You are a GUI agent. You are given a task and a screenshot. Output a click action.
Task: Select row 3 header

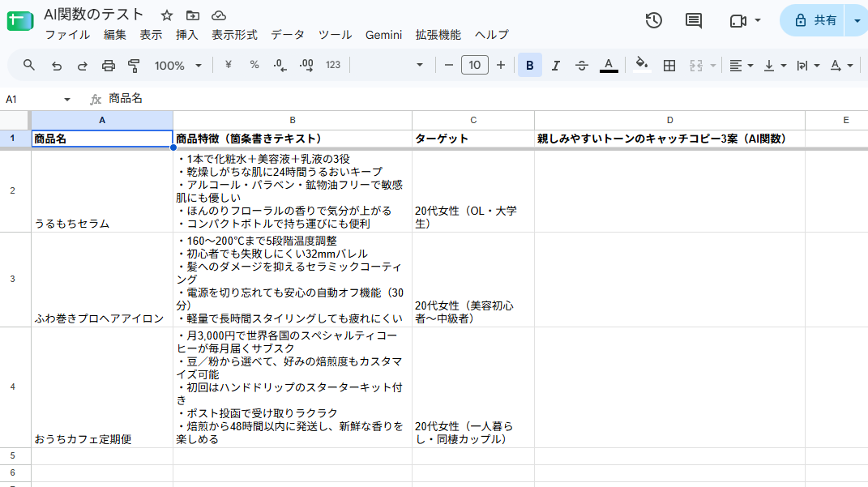tap(13, 280)
